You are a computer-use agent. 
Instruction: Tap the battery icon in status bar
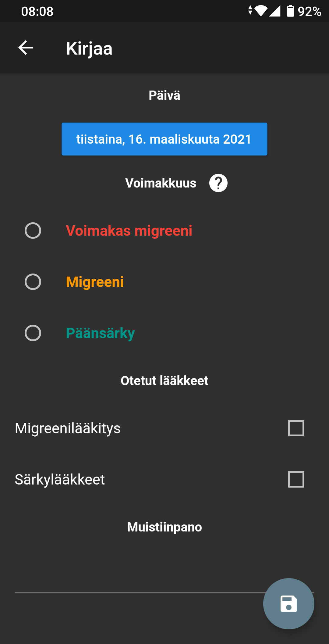[290, 11]
